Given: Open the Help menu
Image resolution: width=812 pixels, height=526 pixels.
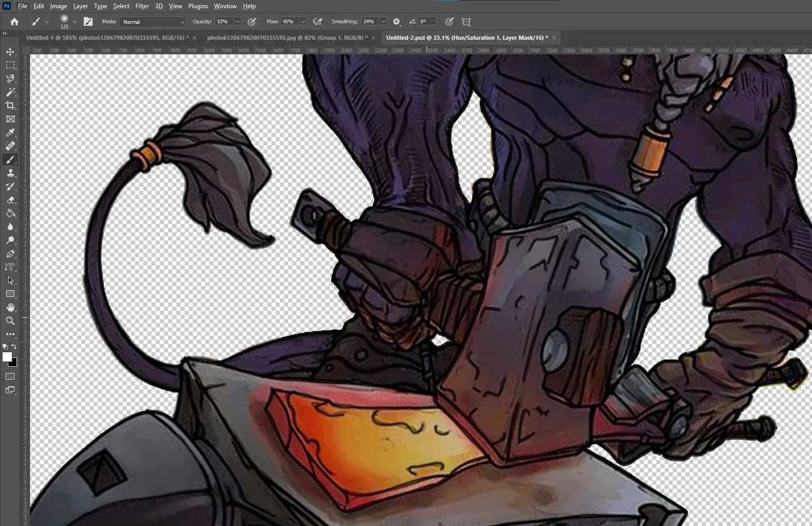Looking at the screenshot, I should pyautogui.click(x=249, y=6).
